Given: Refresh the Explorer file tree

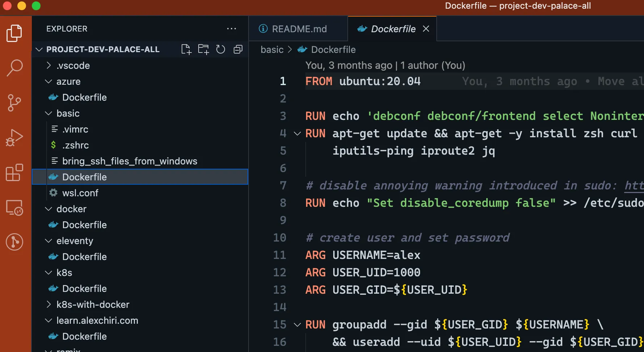Looking at the screenshot, I should 221,49.
